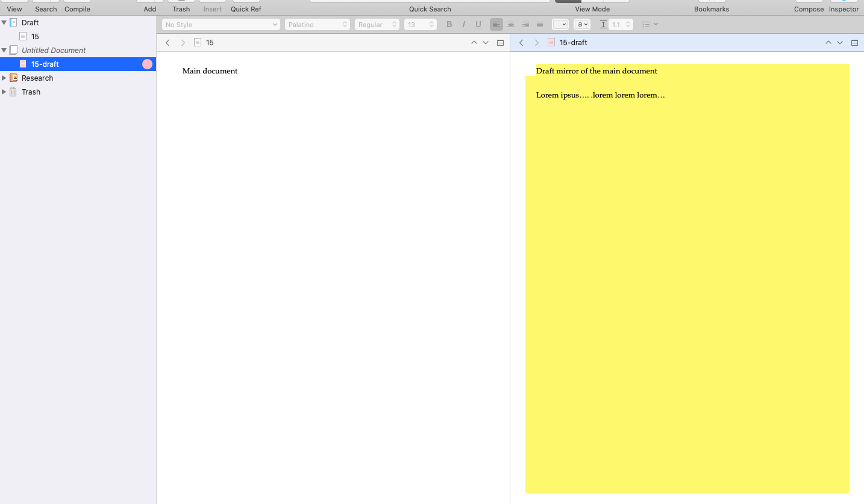Click document icon in left editor header
The width and height of the screenshot is (864, 504).
198,43
